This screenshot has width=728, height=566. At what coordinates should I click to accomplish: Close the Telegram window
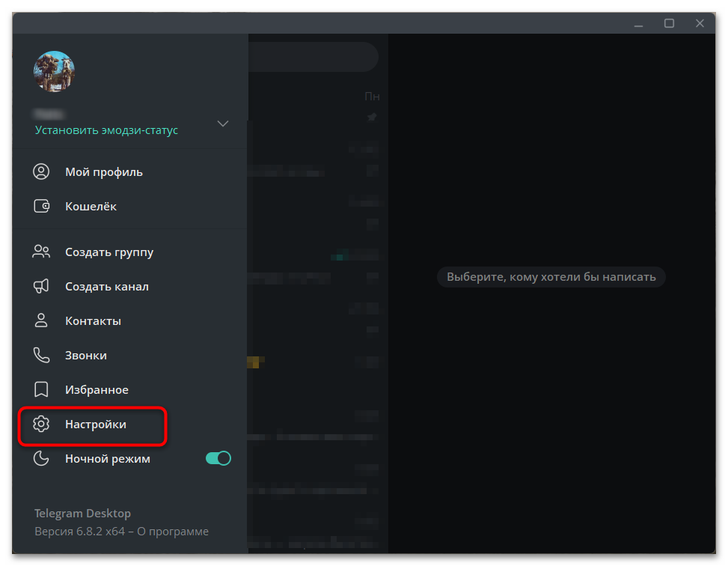coord(700,23)
